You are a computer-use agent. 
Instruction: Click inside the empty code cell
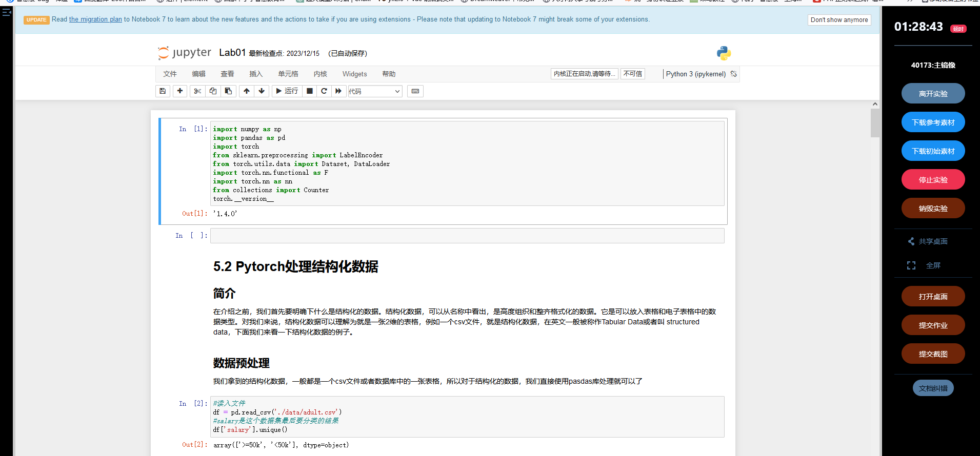[467, 236]
